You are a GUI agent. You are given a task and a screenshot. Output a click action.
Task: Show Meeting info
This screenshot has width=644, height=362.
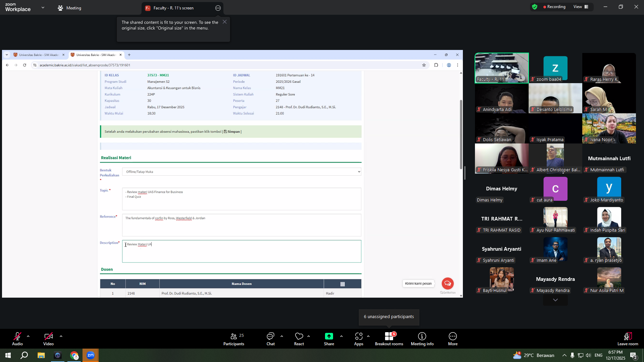coord(422,339)
